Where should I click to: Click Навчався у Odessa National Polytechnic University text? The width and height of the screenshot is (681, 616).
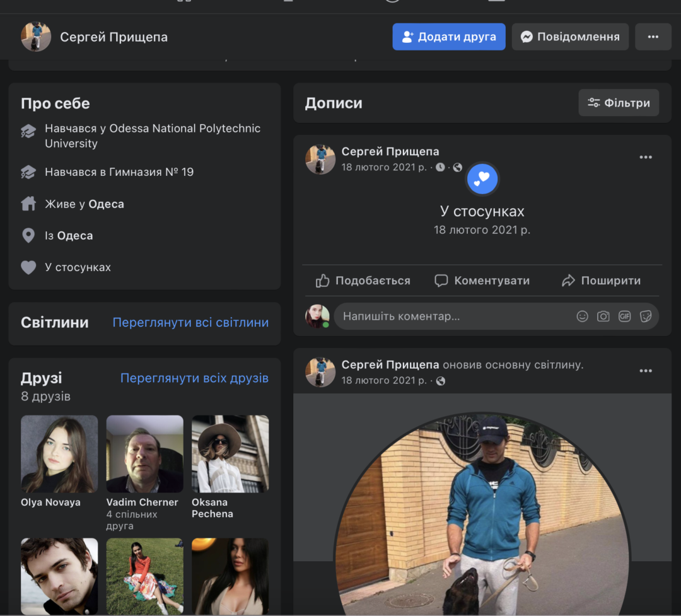(153, 136)
